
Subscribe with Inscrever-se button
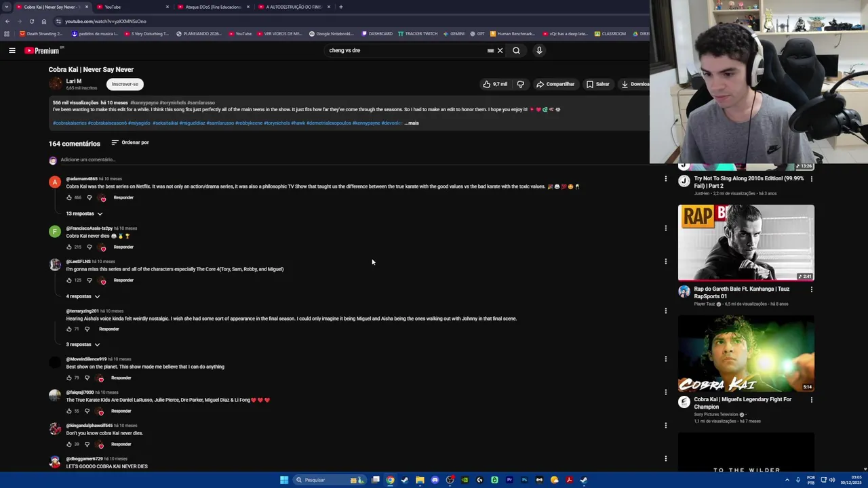(125, 84)
